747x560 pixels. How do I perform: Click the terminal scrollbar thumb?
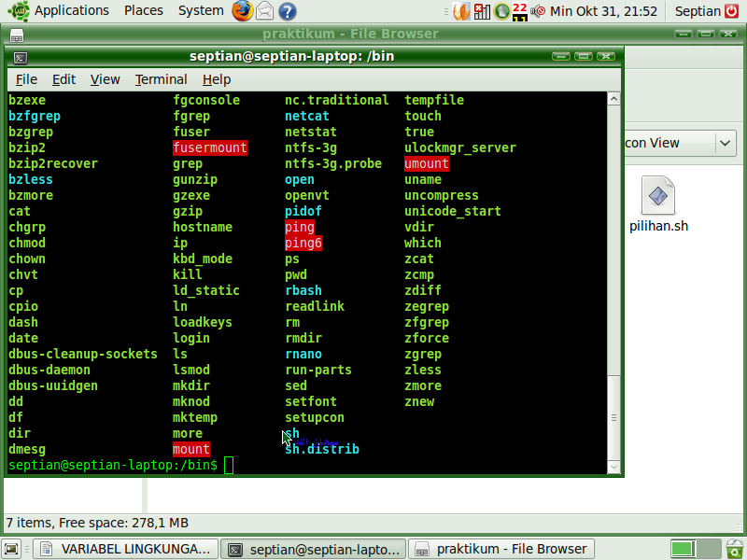point(613,417)
